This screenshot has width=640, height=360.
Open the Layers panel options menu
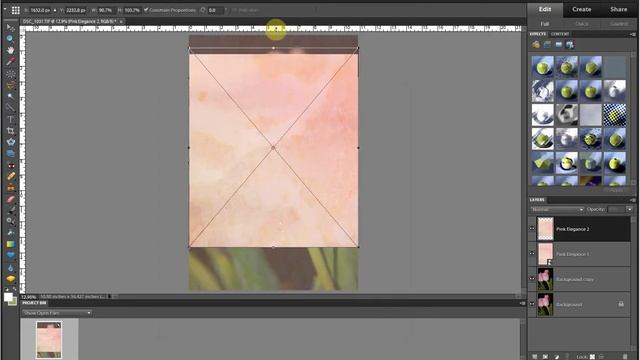click(633, 200)
